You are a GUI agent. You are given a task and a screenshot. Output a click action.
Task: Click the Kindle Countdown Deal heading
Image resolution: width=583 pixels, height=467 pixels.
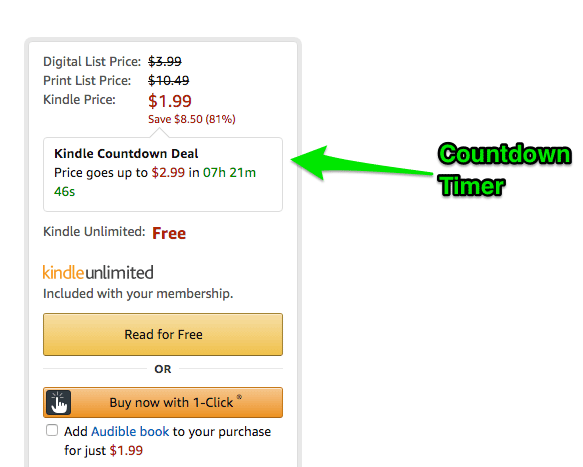126,154
